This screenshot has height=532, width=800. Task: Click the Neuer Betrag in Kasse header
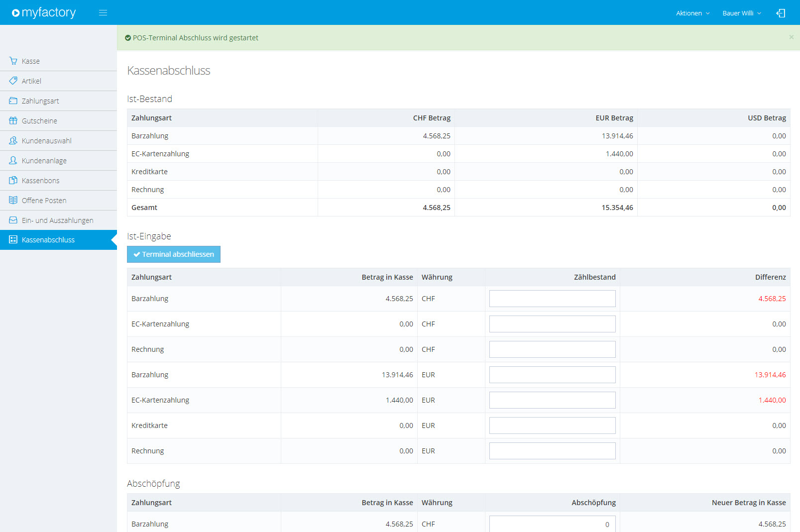(x=749, y=503)
